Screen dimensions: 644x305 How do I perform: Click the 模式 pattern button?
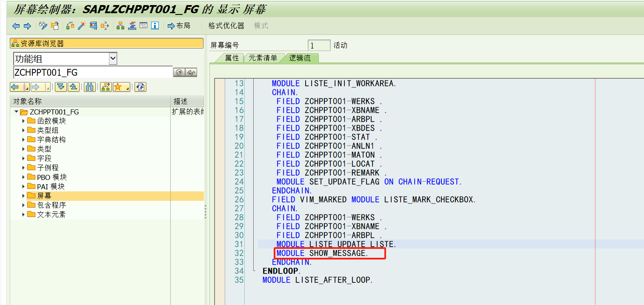(261, 26)
